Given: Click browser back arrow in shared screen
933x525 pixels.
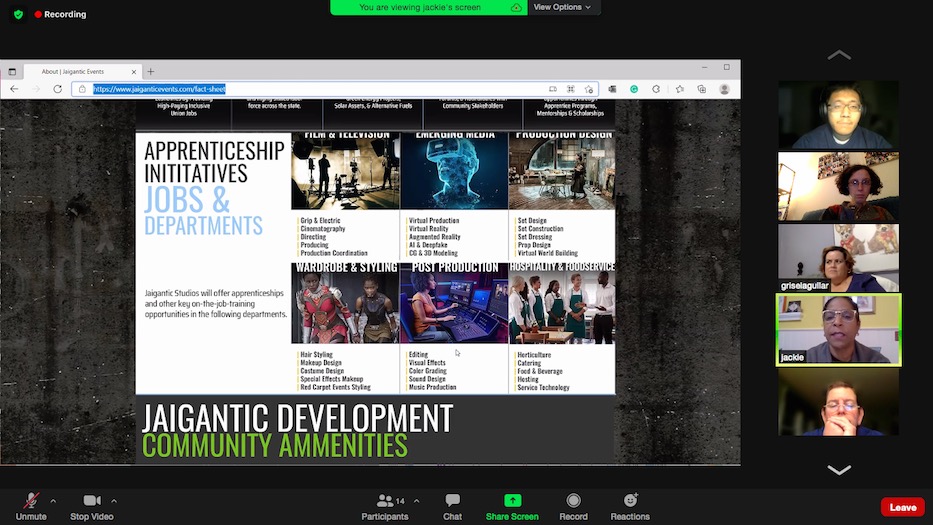Looking at the screenshot, I should (14, 89).
